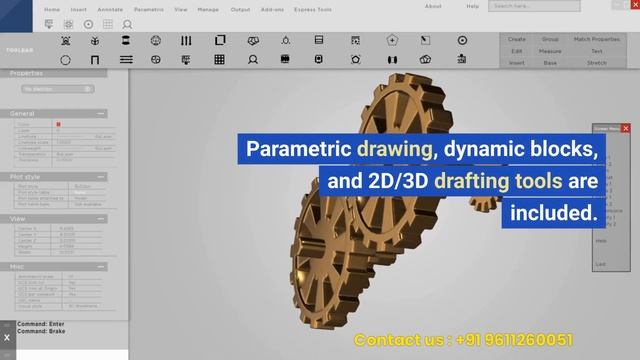This screenshot has height=360, width=640.
Task: Open the Insert menu in the menu bar
Action: point(78,9)
